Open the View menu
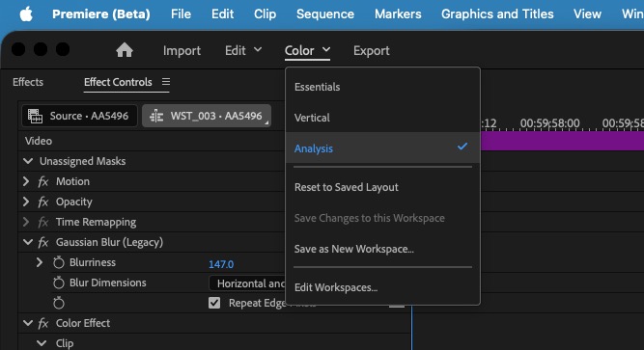Screen dimensions: 644x350 (587, 13)
